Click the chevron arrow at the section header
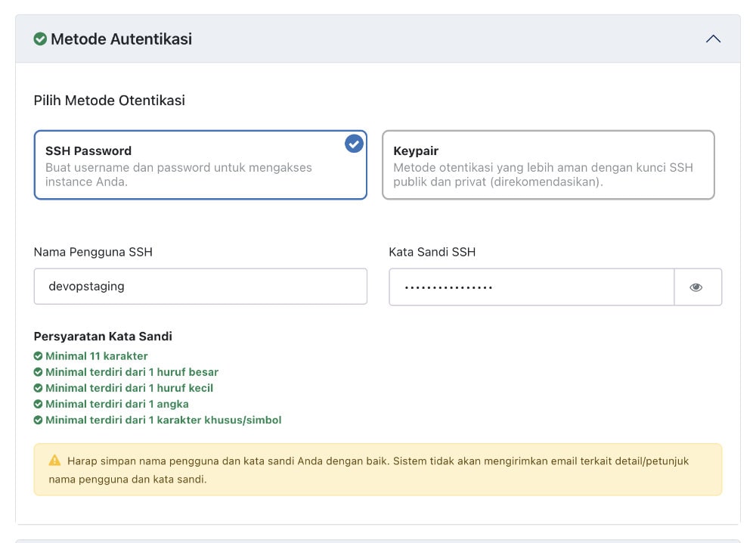The height and width of the screenshot is (543, 756). (x=712, y=38)
